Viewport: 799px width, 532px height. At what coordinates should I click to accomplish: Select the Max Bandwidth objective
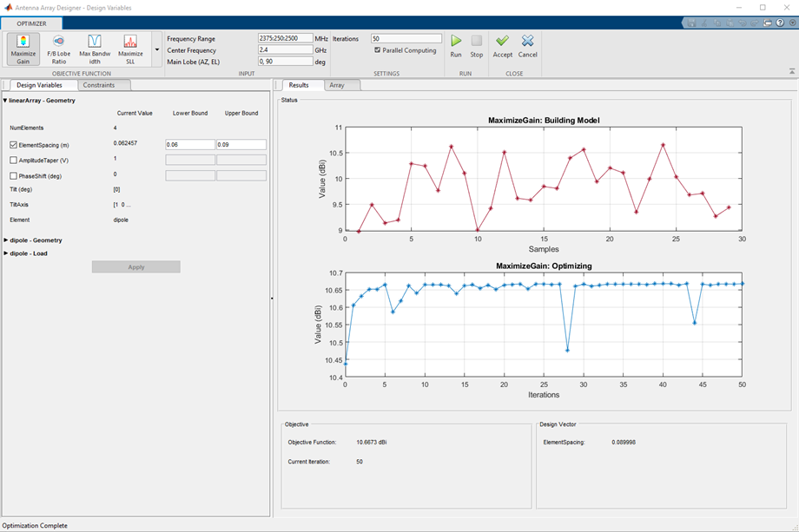point(95,49)
